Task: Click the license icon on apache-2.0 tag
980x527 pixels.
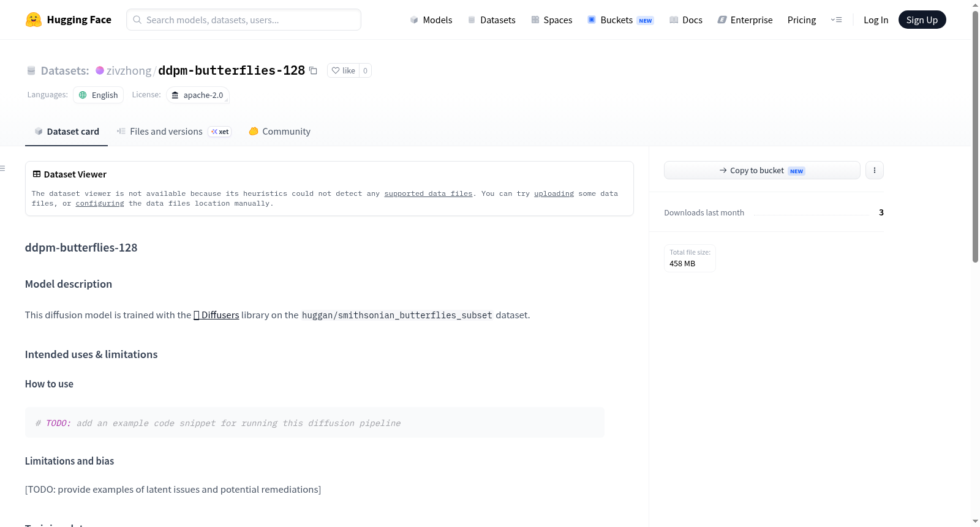Action: tap(175, 95)
